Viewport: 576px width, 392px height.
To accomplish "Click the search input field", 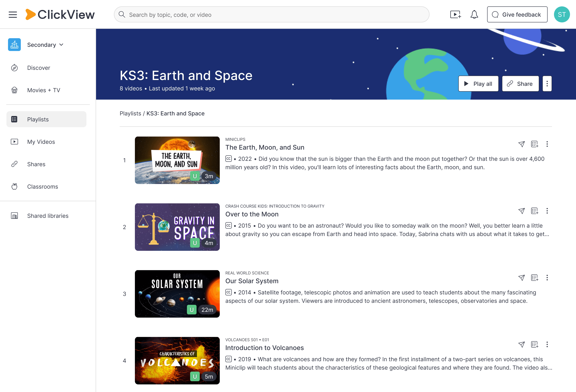I will pyautogui.click(x=272, y=15).
